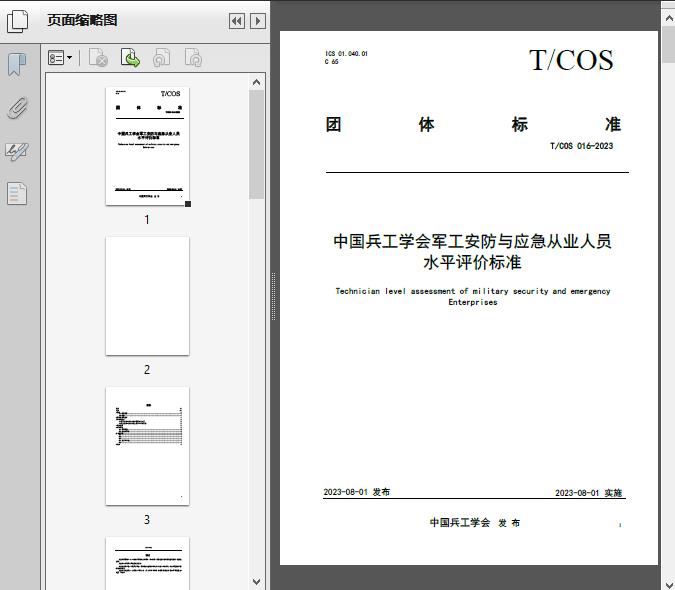The height and width of the screenshot is (590, 675).
Task: Click page number label 3
Action: click(147, 520)
